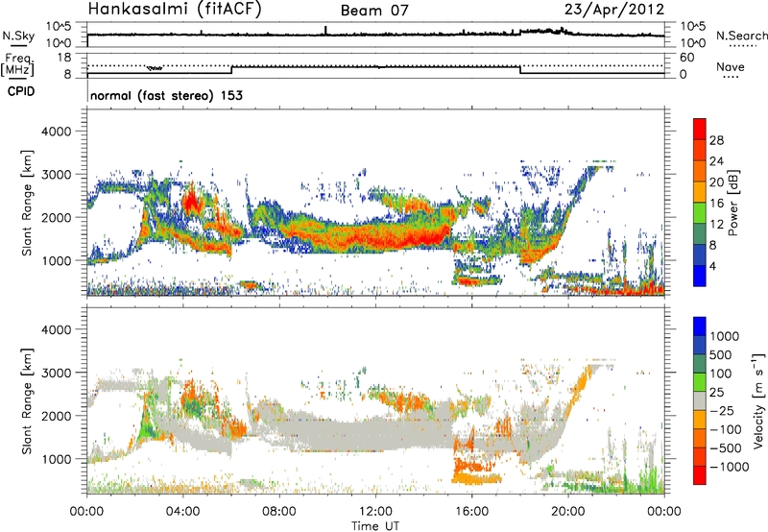Click the '4' label on power colorbar
Viewport: 768px width, 532px height.
pos(713,267)
